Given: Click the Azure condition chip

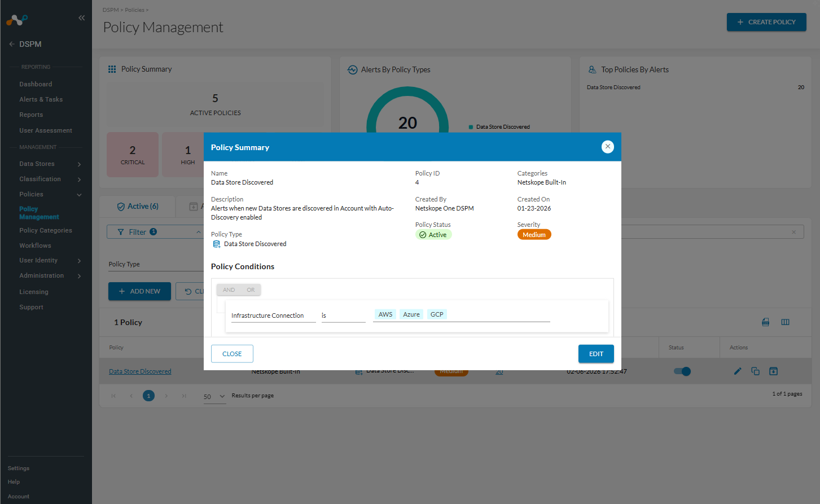Looking at the screenshot, I should point(411,314).
